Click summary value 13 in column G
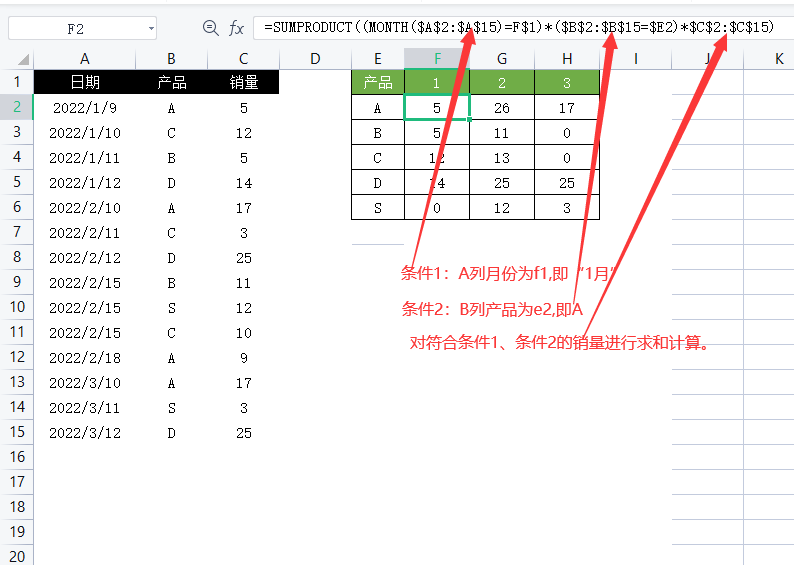Image resolution: width=794 pixels, height=565 pixels. [502, 157]
